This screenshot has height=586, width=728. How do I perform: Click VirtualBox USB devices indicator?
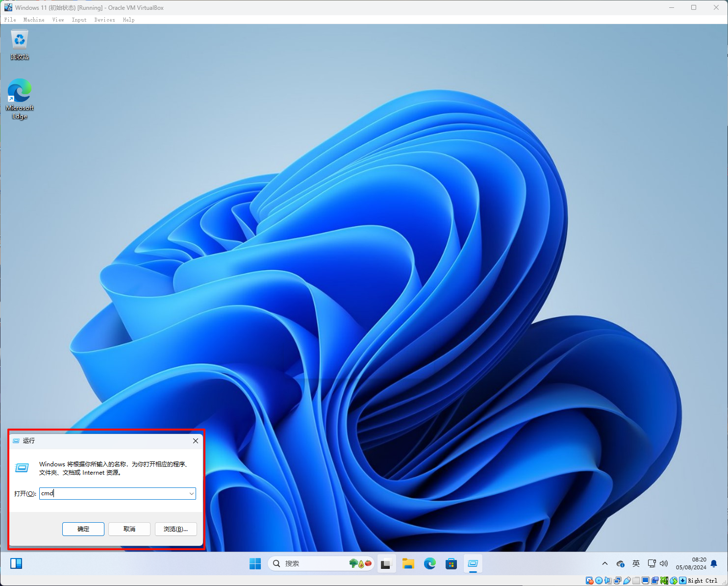click(627, 581)
